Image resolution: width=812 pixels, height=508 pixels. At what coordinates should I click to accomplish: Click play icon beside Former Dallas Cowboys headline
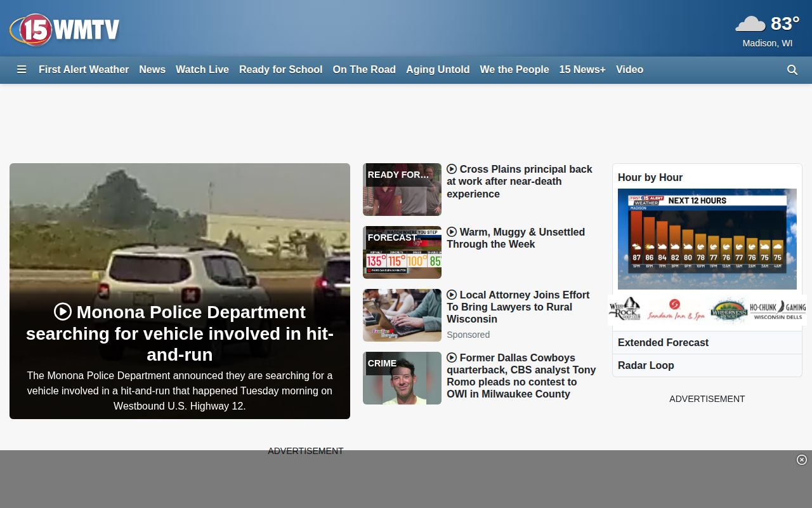click(x=452, y=358)
